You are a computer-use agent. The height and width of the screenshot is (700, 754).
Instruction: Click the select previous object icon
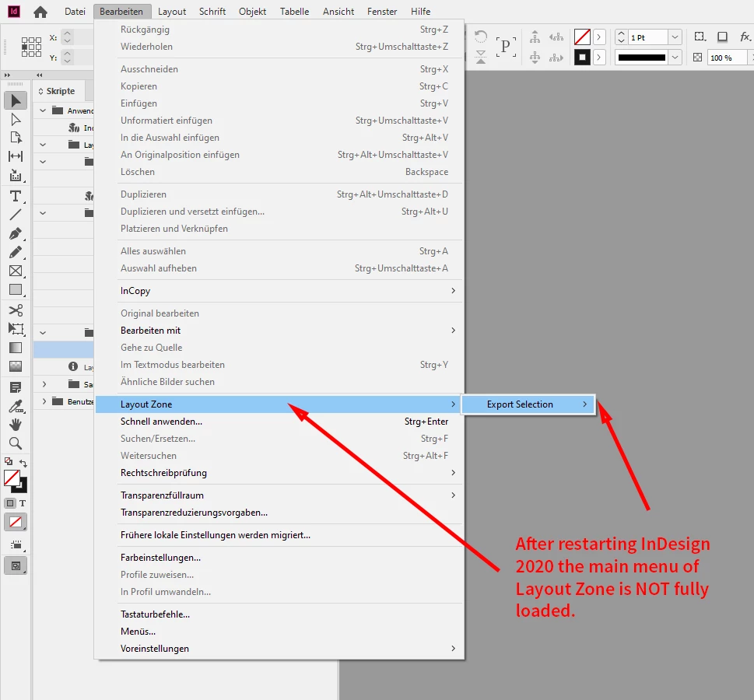click(556, 37)
